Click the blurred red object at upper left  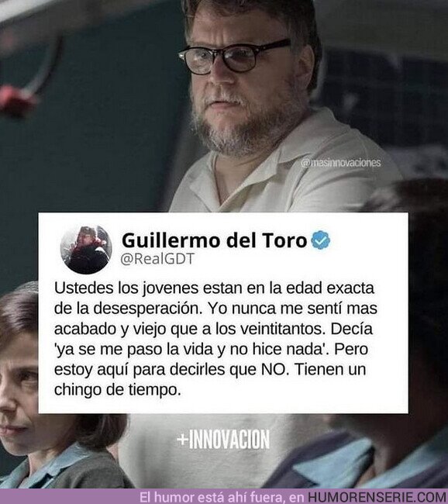(18, 100)
